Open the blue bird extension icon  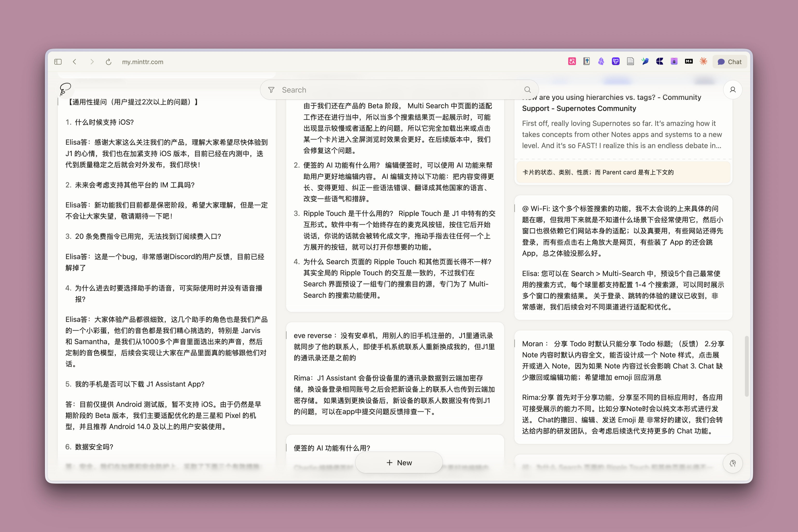645,61
